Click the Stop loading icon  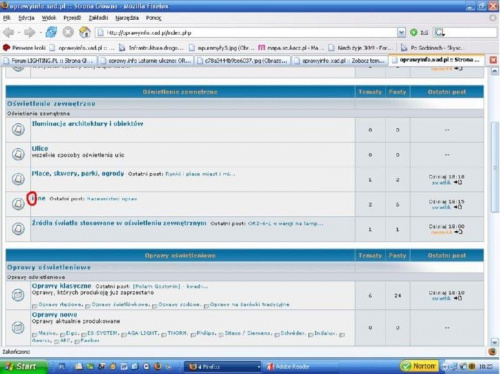[68, 32]
